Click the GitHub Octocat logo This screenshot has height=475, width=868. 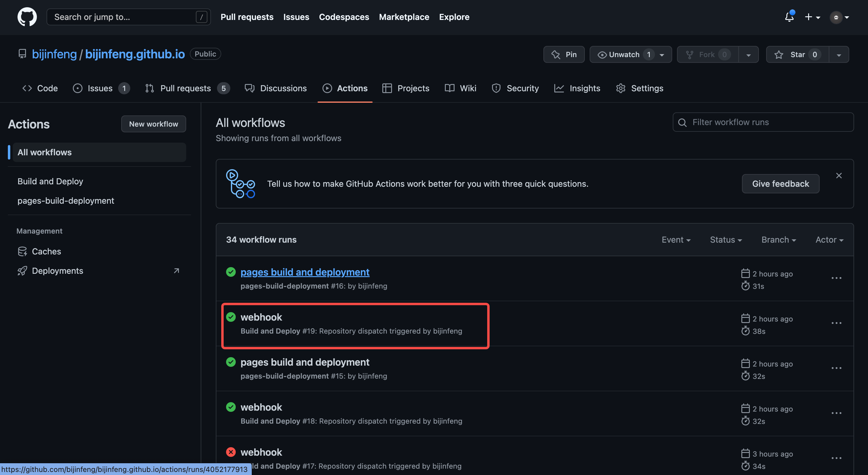click(x=27, y=17)
